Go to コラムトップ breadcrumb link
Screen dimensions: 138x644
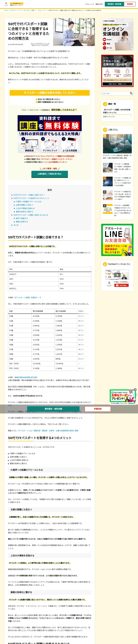(41, 11)
